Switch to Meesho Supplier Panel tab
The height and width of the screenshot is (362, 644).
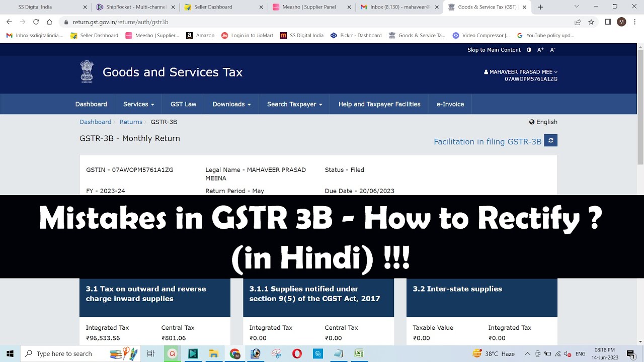[312, 7]
